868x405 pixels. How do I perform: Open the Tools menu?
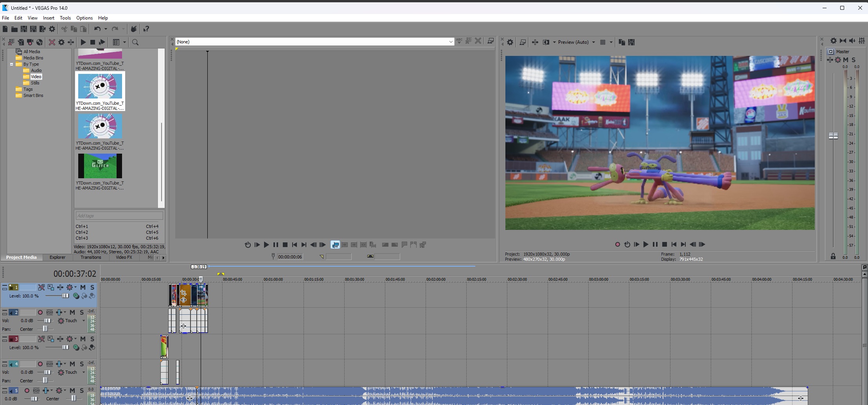pos(65,18)
